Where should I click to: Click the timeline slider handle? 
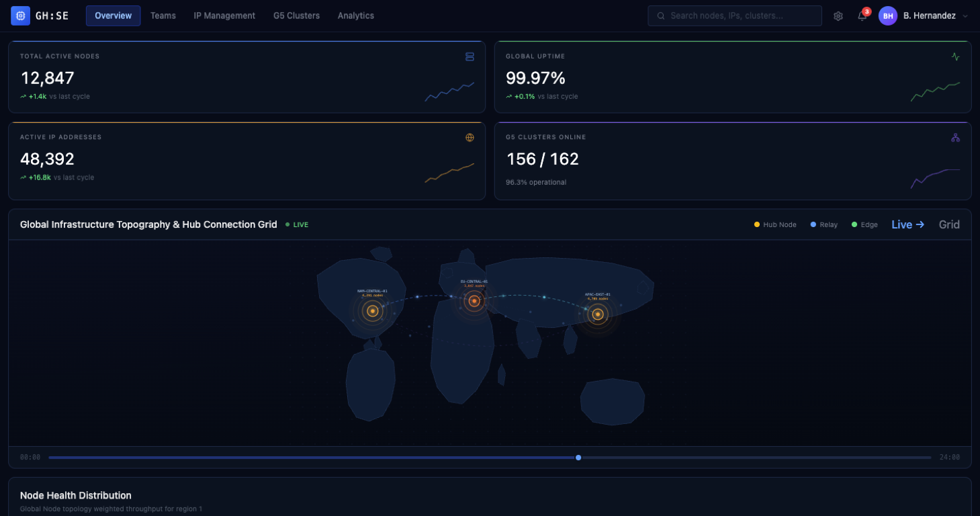tap(578, 458)
